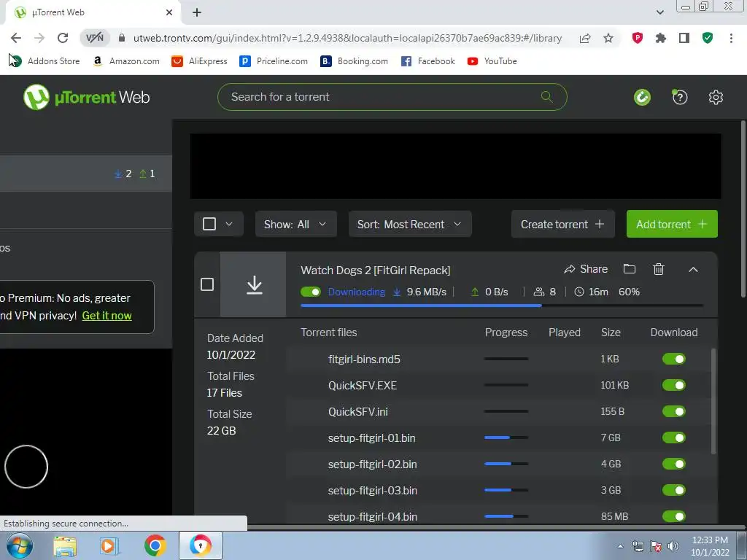Toggle download for setup-fitgirl-01.bin
Screen dimensions: 747x560
tap(673, 437)
